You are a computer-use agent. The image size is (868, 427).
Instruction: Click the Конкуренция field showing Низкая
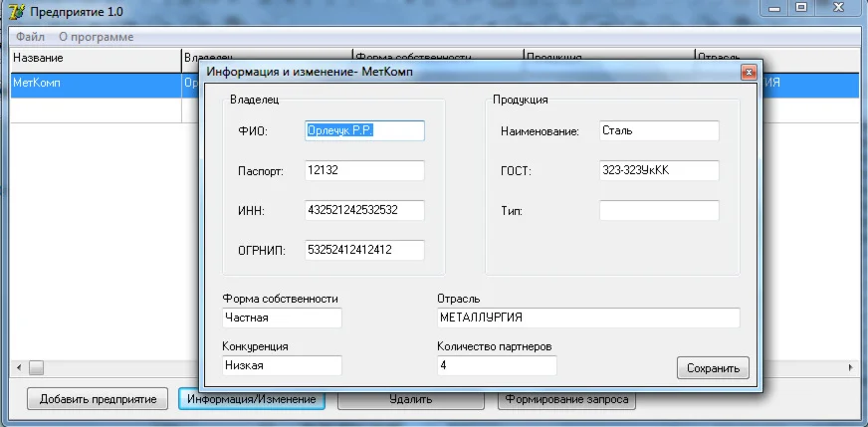pos(283,365)
